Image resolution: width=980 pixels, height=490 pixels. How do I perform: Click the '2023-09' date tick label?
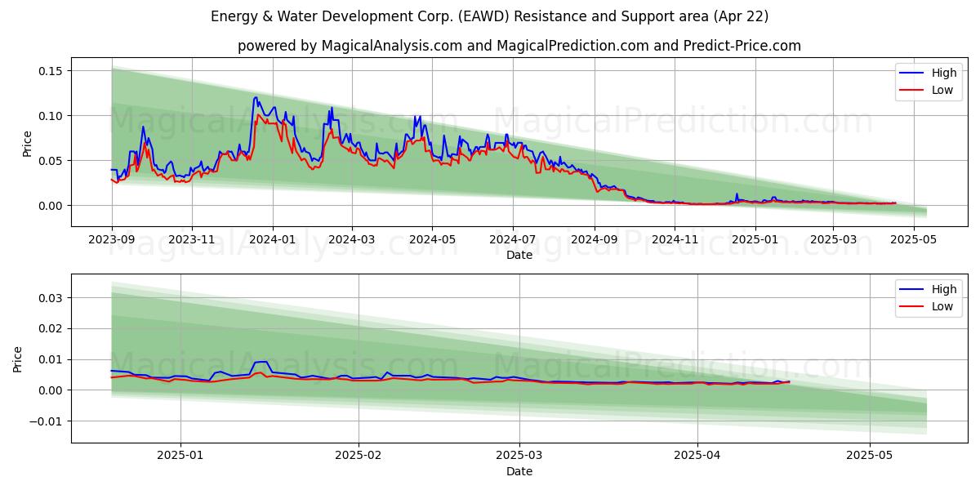click(x=112, y=240)
